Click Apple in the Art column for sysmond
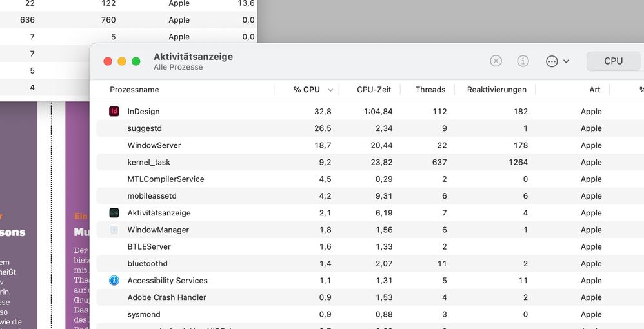 tap(591, 314)
